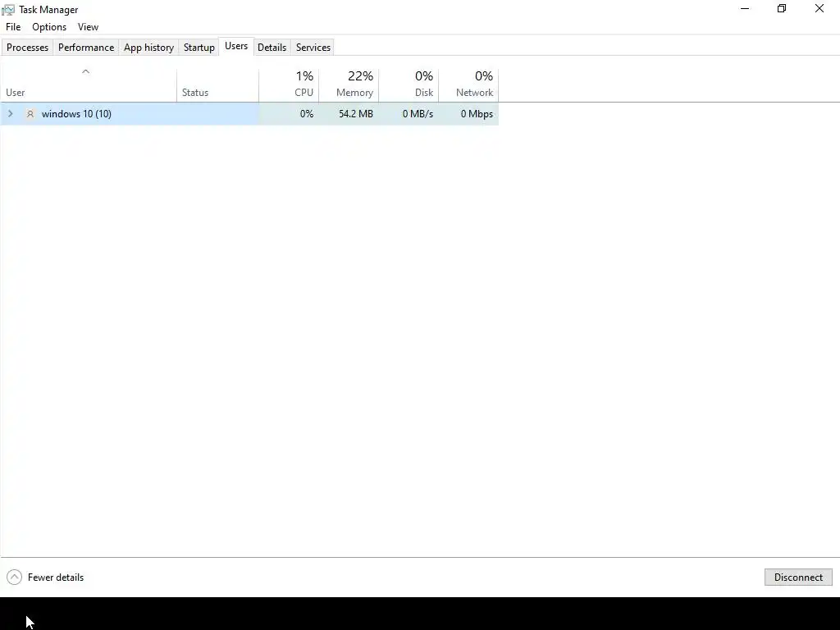Click the Task Manager title bar icon
840x630 pixels.
pyautogui.click(x=8, y=10)
